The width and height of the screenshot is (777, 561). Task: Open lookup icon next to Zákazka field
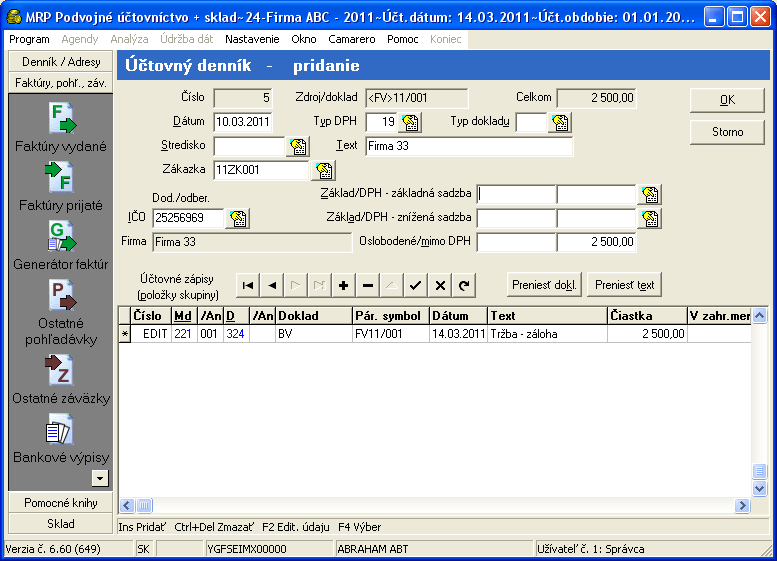(x=324, y=170)
